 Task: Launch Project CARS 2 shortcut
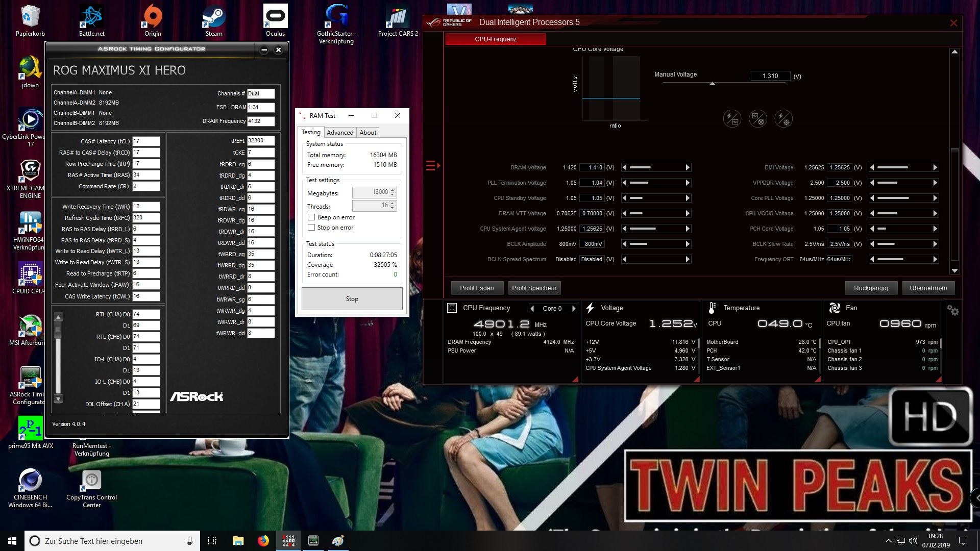tap(398, 20)
